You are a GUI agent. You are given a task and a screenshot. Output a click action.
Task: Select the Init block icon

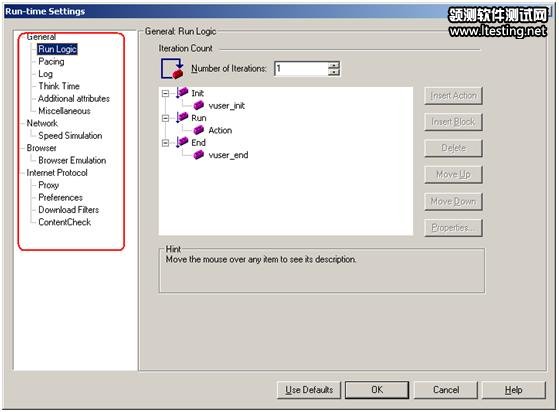(x=182, y=93)
